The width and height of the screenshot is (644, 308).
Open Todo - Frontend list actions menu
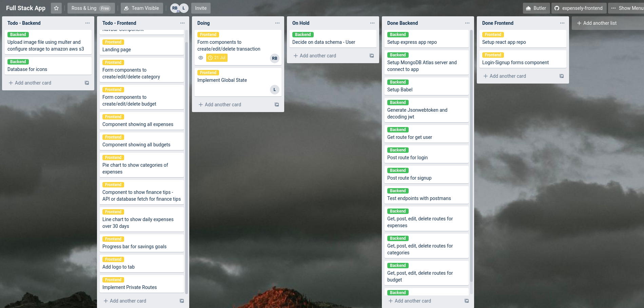(182, 23)
